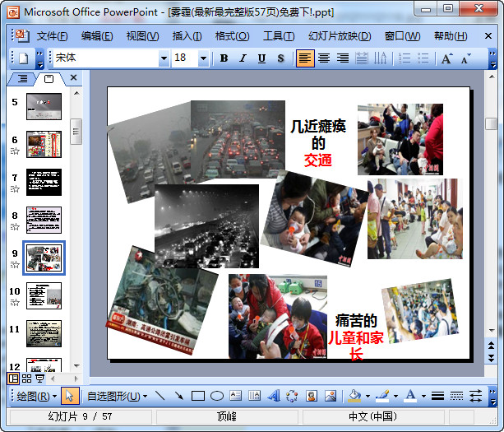Image resolution: width=504 pixels, height=432 pixels.
Task: Click the center align text icon
Action: pyautogui.click(x=324, y=58)
